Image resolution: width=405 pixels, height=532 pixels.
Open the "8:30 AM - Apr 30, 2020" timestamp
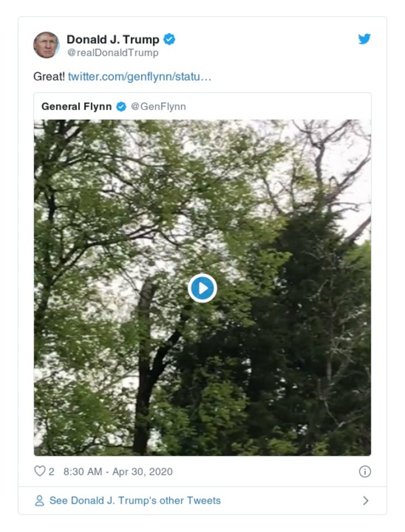118,471
